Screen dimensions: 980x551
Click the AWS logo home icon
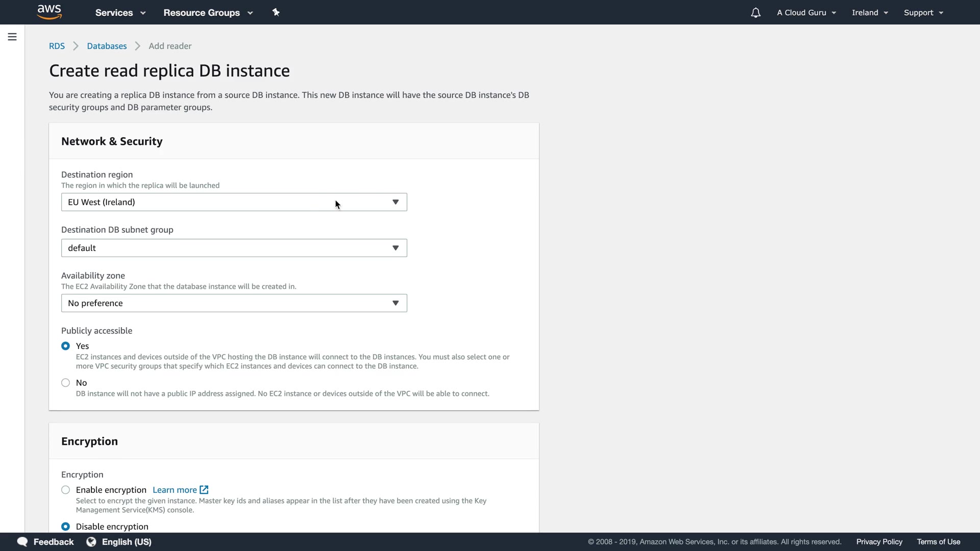pyautogui.click(x=50, y=12)
